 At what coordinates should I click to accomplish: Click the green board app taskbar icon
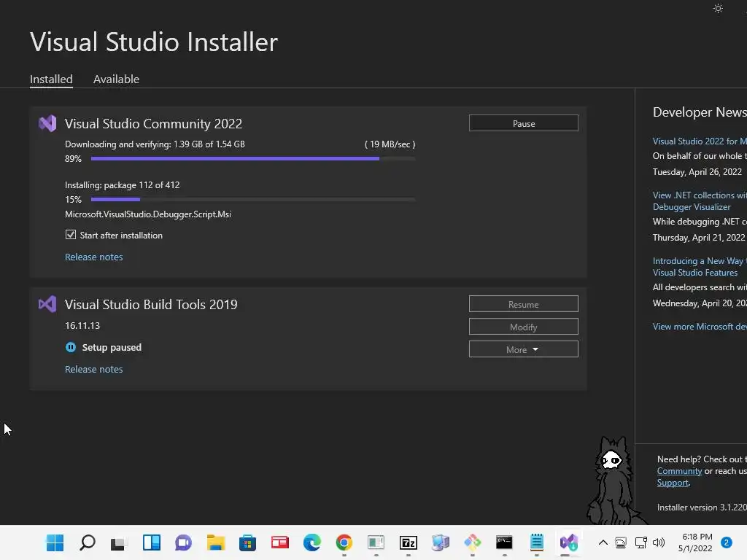[x=376, y=542]
